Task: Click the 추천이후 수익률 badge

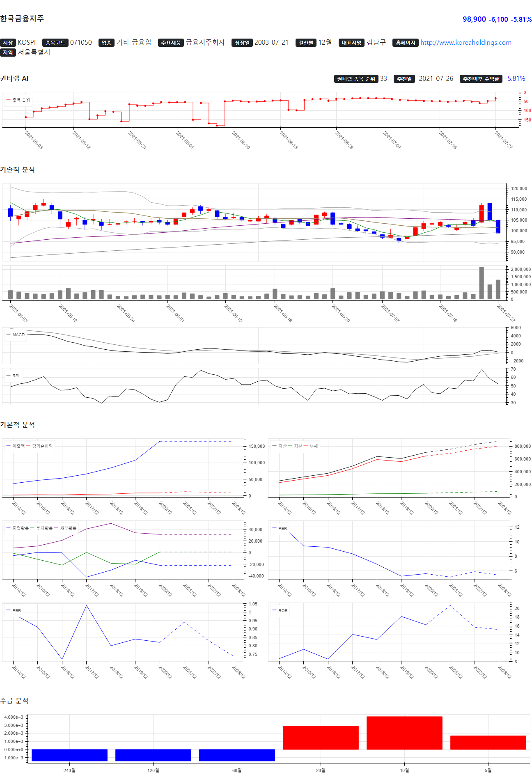Action: 481,79
